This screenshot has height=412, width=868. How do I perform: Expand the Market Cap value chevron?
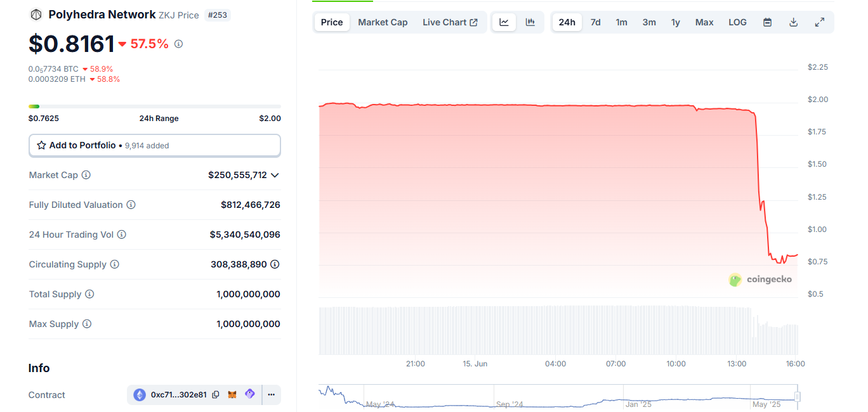pos(275,175)
